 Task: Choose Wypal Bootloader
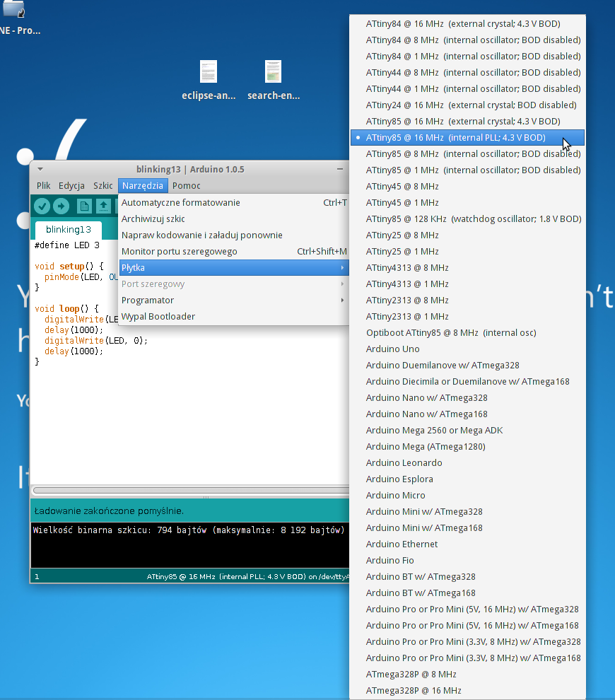click(234, 317)
